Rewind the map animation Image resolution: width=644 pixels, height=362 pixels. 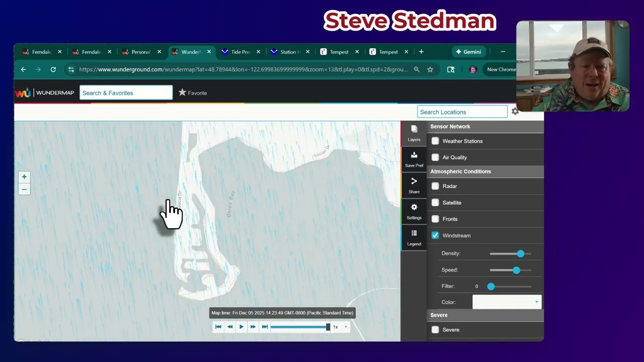(230, 327)
